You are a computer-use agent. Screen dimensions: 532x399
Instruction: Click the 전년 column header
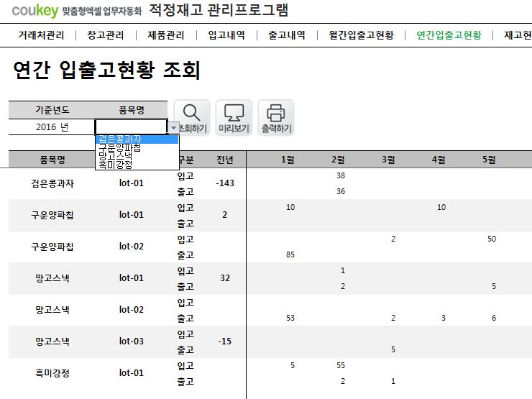point(225,160)
